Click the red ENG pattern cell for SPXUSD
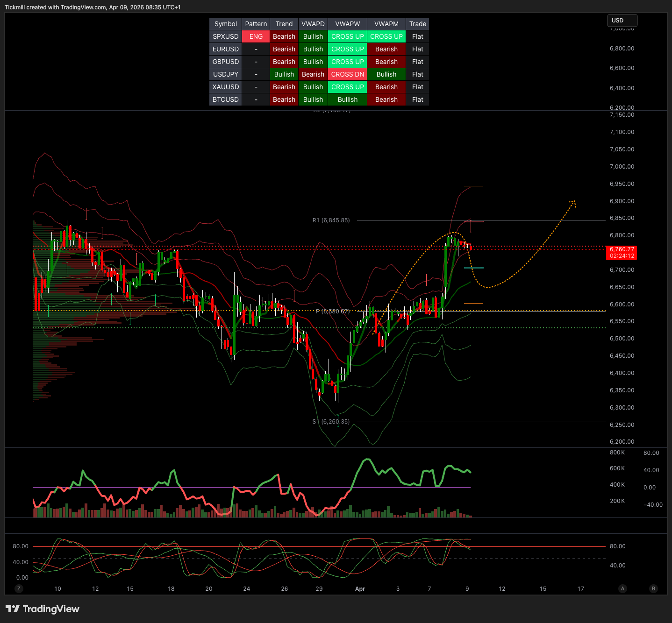This screenshot has width=672, height=623. (256, 36)
